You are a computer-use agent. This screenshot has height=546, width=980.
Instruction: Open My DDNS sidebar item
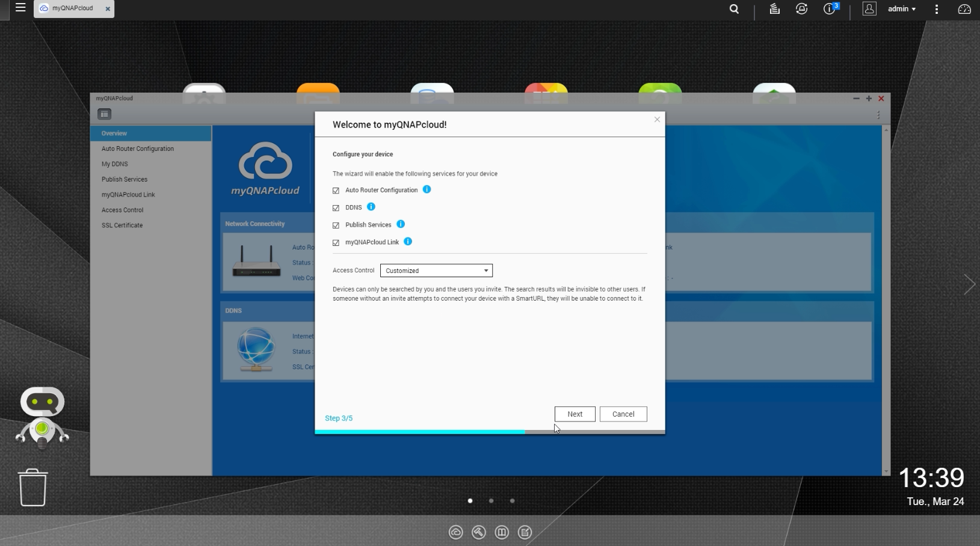click(151, 164)
